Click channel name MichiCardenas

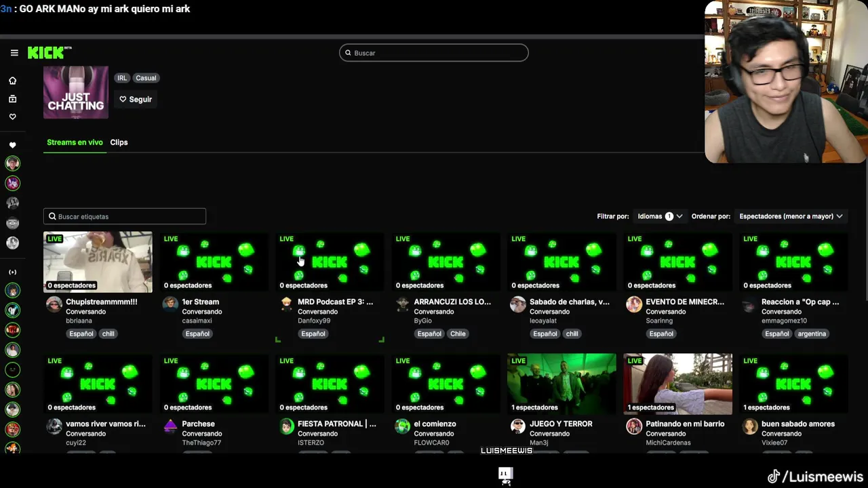click(x=669, y=443)
